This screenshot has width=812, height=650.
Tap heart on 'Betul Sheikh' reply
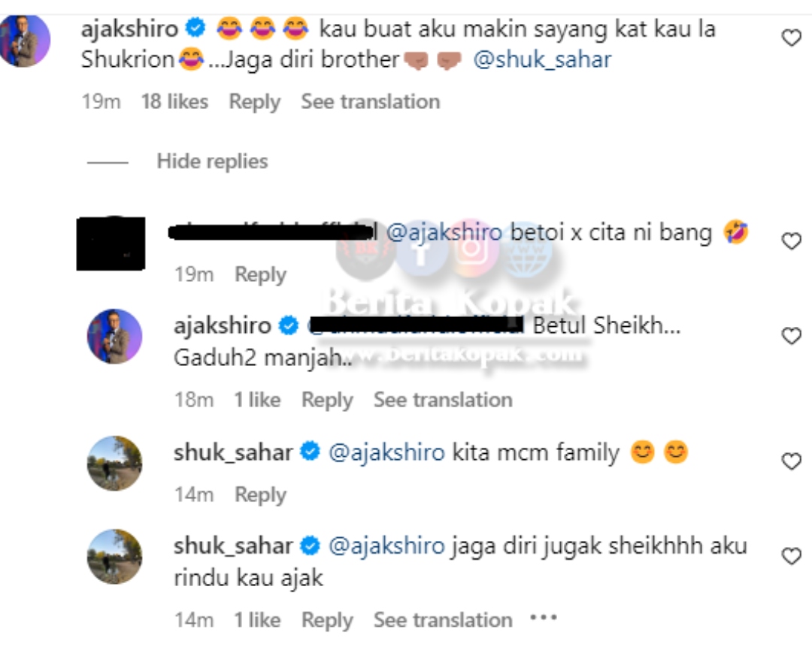[x=791, y=336]
